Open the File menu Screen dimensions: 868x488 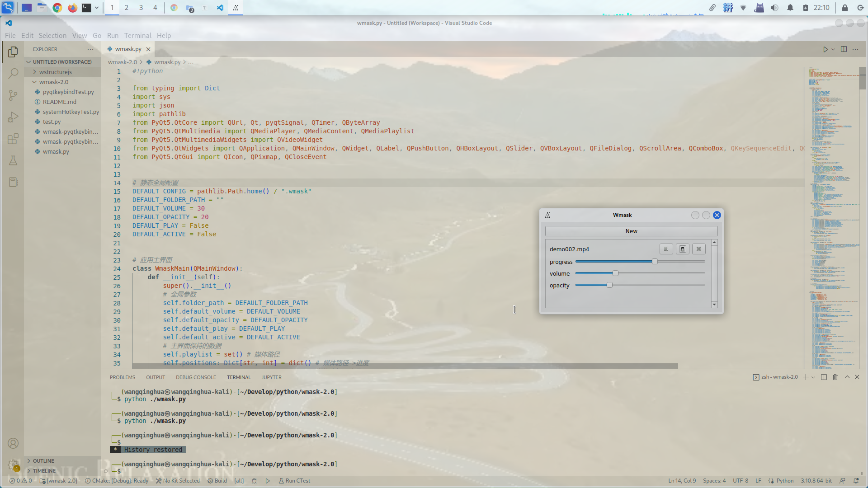click(x=10, y=36)
